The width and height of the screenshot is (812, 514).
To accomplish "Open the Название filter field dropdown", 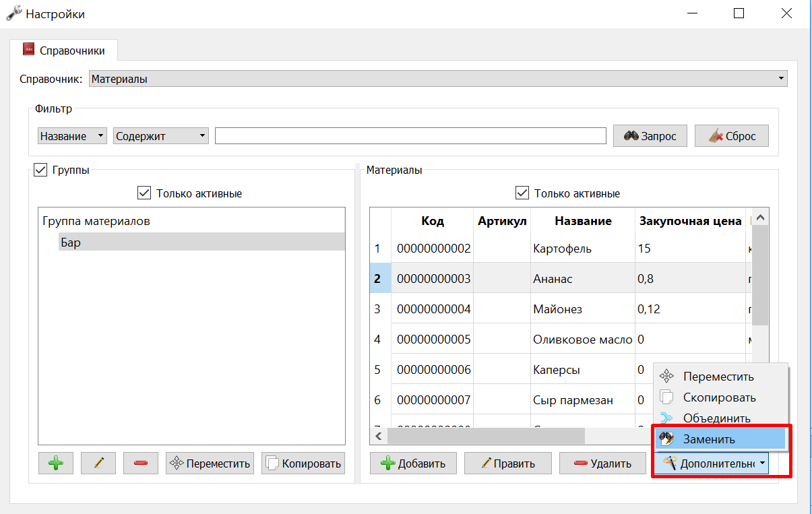I will [73, 136].
